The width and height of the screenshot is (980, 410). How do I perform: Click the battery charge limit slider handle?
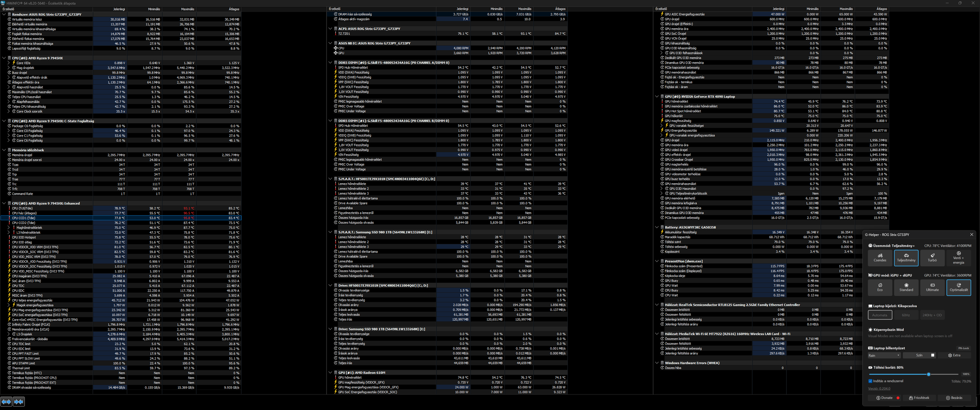[x=929, y=374]
